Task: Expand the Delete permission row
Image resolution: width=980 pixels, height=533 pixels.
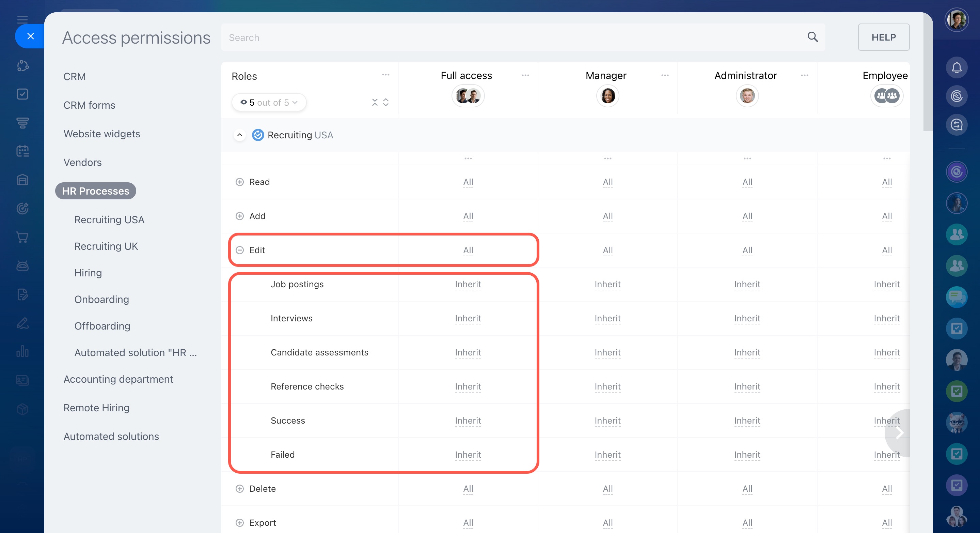Action: pyautogui.click(x=240, y=488)
